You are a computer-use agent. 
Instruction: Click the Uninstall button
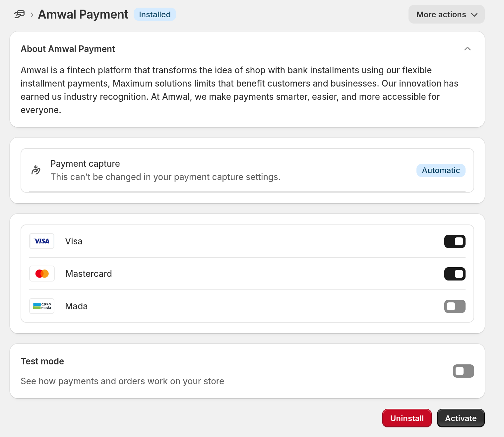point(407,418)
